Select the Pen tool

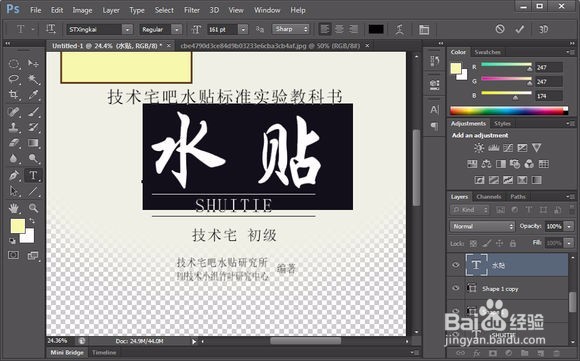point(14,175)
